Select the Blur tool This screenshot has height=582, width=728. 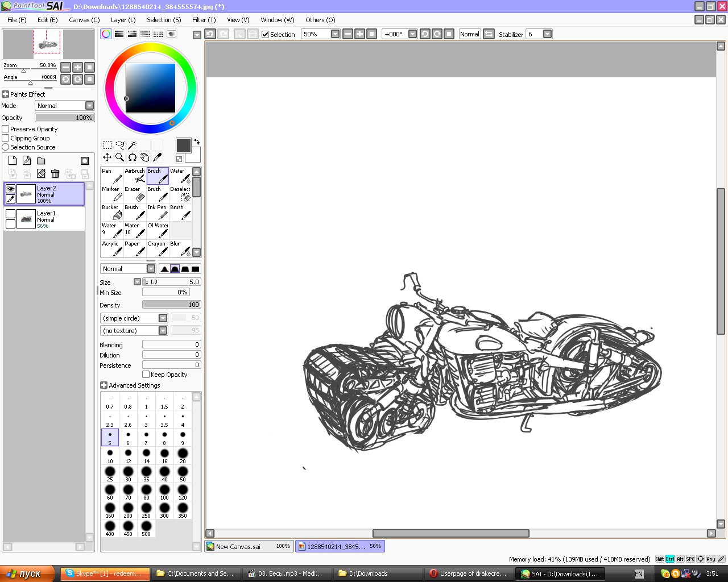pyautogui.click(x=180, y=249)
